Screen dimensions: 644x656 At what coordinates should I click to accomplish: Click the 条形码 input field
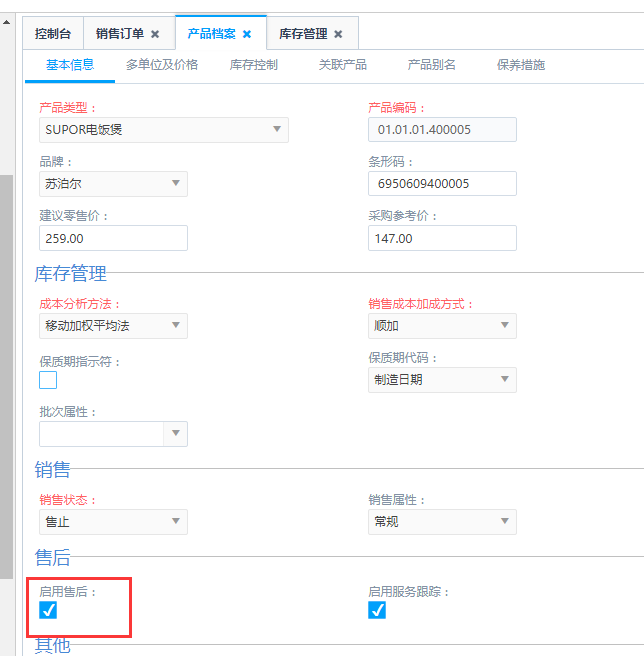[x=442, y=184]
